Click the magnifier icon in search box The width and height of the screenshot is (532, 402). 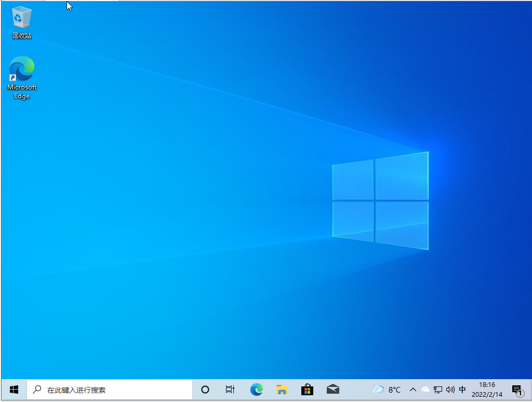click(37, 390)
